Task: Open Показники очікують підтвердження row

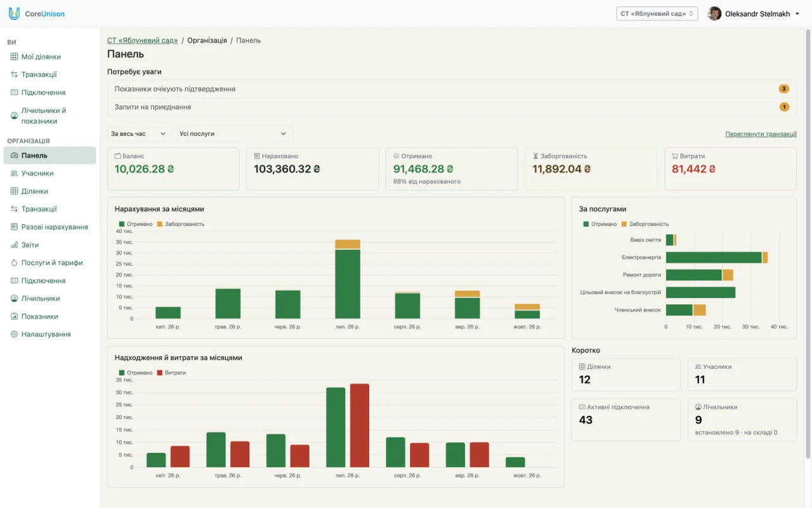Action: (452, 89)
